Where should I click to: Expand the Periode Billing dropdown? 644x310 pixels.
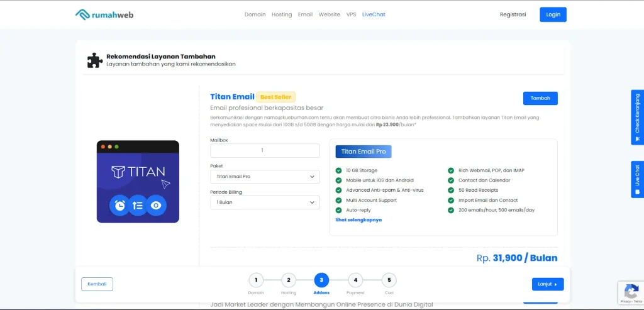tap(265, 202)
